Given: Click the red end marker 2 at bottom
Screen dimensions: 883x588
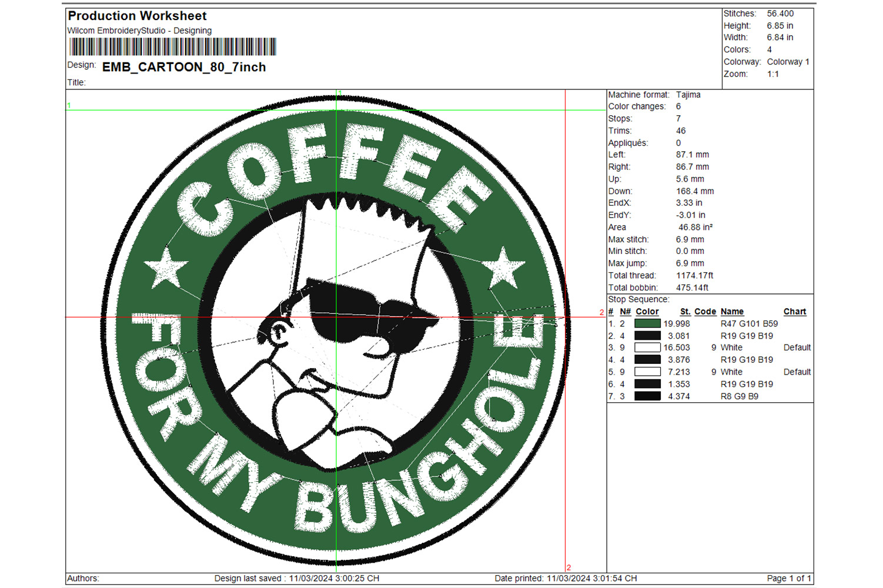Looking at the screenshot, I should pos(568,567).
